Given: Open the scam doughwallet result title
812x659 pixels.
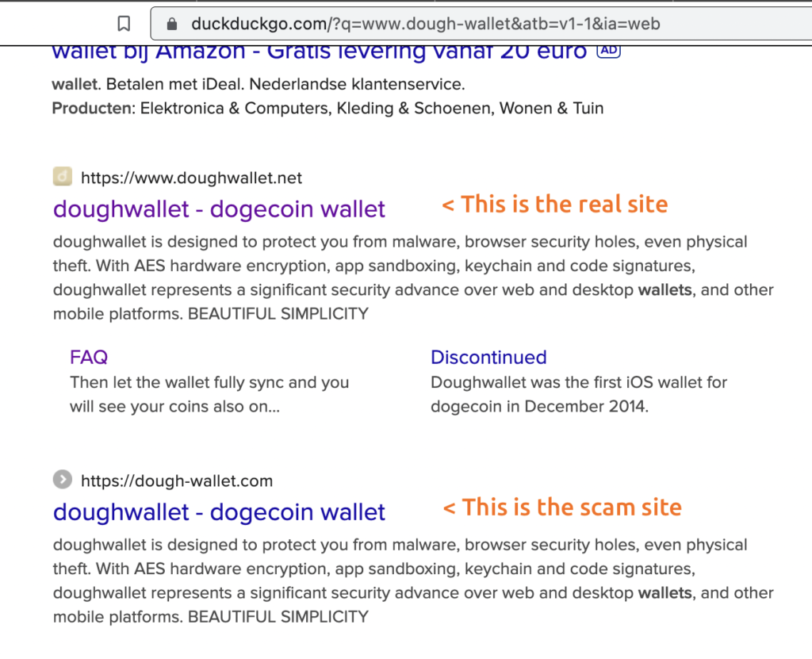Looking at the screenshot, I should pos(218,511).
